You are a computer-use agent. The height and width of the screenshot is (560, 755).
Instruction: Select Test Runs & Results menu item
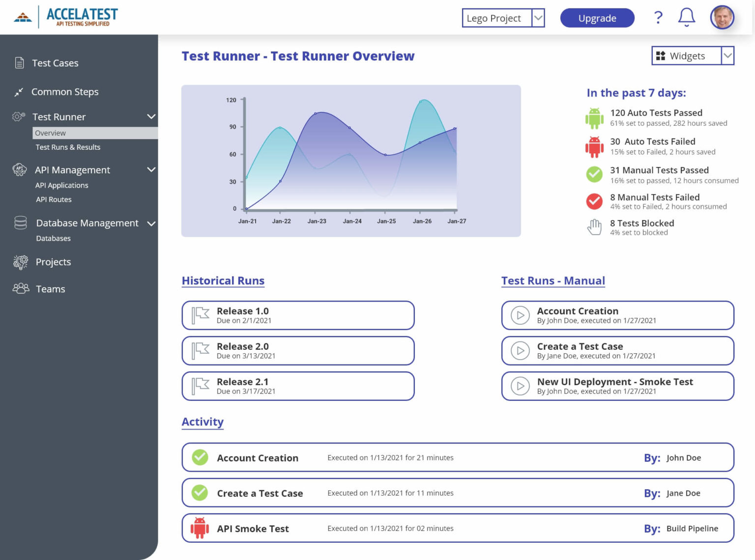pyautogui.click(x=68, y=147)
